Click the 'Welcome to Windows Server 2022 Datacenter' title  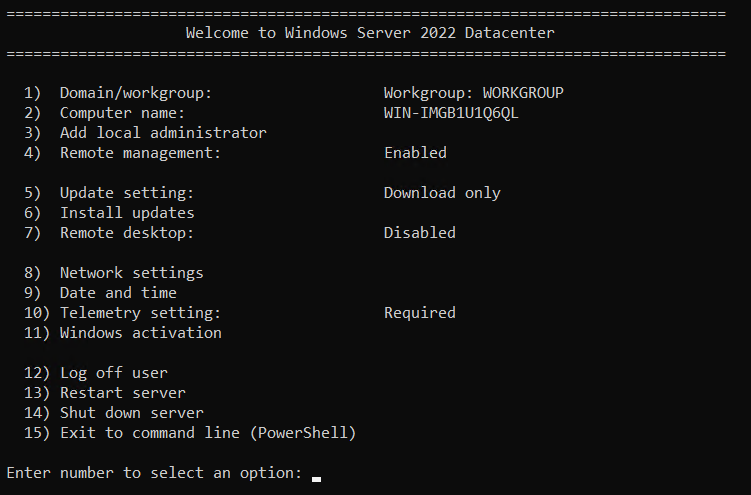tap(370, 33)
